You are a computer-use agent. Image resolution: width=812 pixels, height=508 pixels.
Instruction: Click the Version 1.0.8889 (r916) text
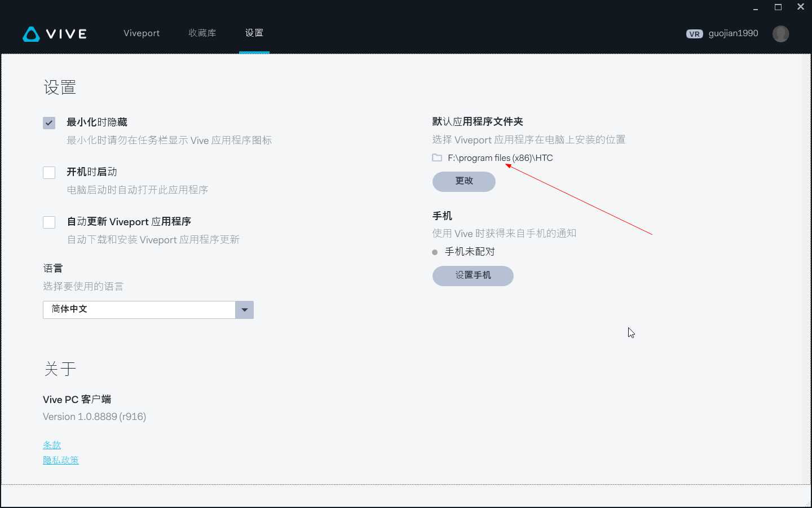(94, 417)
